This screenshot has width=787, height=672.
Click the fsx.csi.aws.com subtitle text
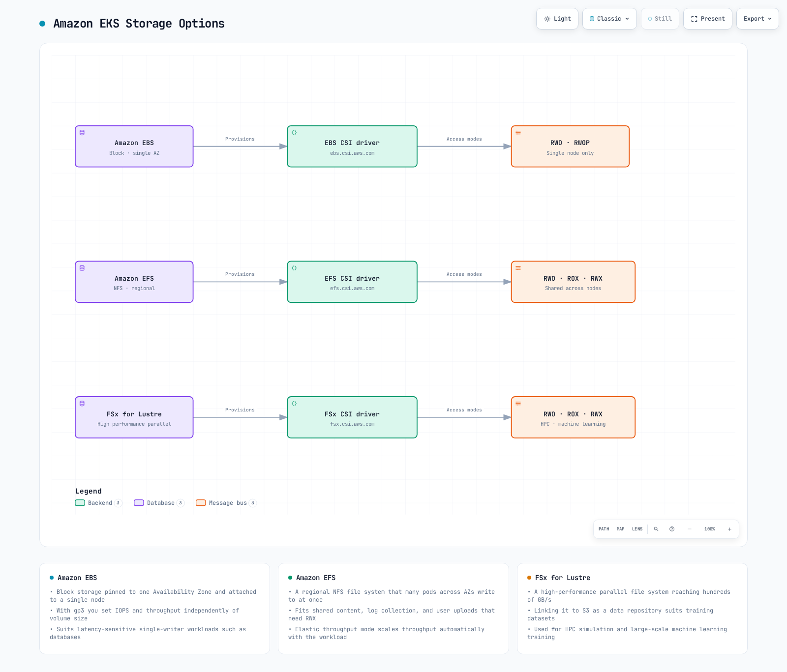(352, 424)
